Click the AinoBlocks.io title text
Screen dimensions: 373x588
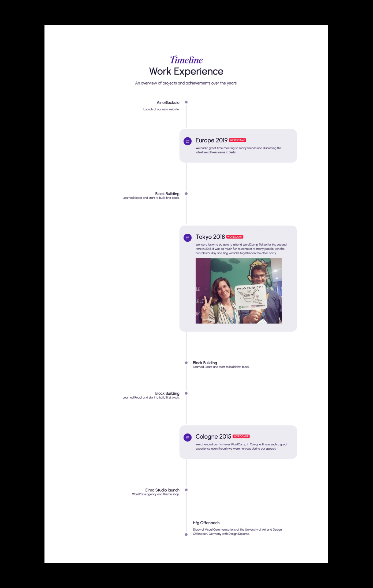tap(168, 102)
